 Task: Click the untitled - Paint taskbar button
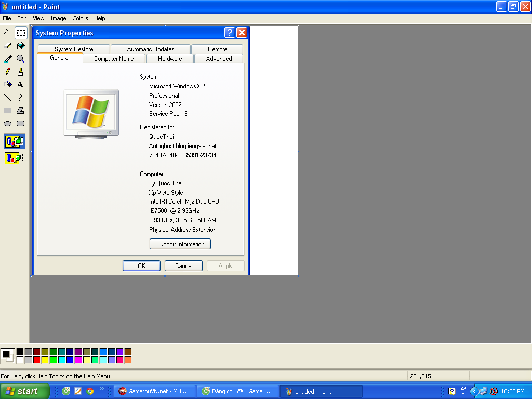point(321,391)
